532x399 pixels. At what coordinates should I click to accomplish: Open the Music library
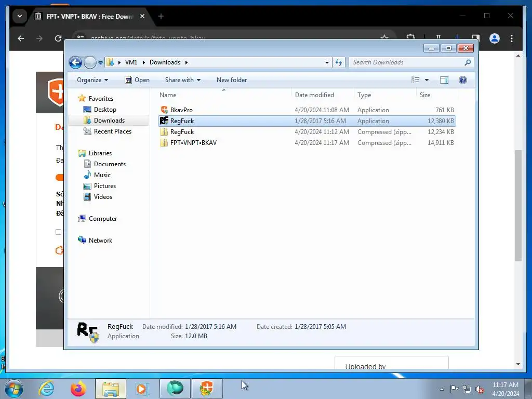tap(102, 175)
